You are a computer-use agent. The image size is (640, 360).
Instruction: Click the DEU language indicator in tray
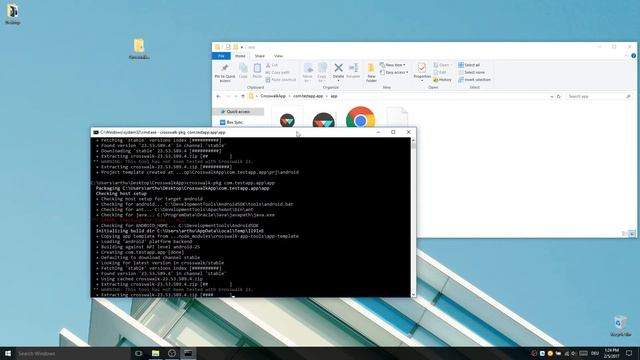pyautogui.click(x=595, y=353)
